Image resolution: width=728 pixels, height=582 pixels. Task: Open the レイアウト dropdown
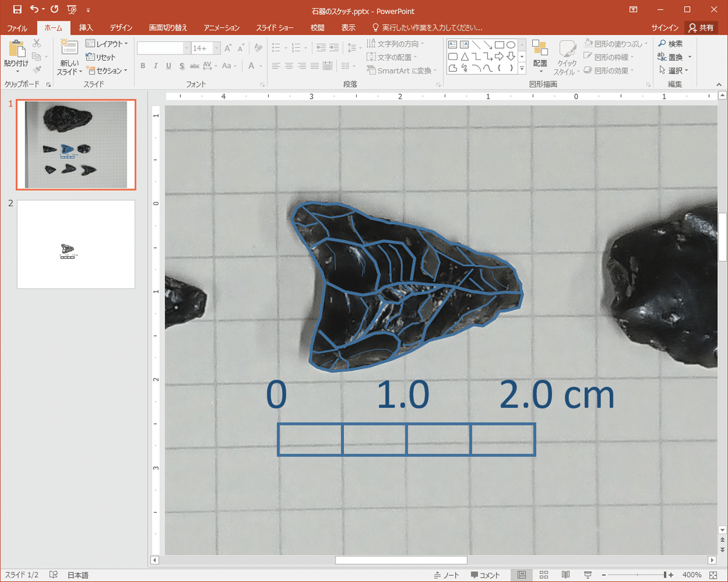coord(107,44)
